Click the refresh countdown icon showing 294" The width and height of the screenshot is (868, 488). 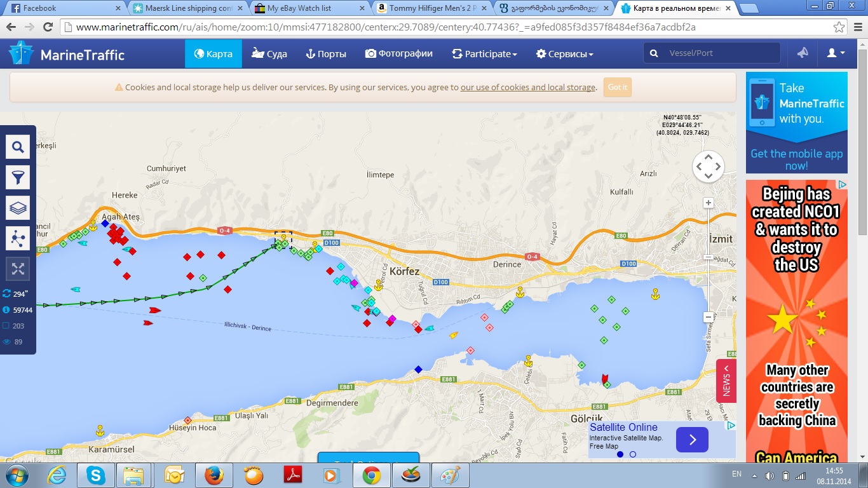(x=6, y=294)
